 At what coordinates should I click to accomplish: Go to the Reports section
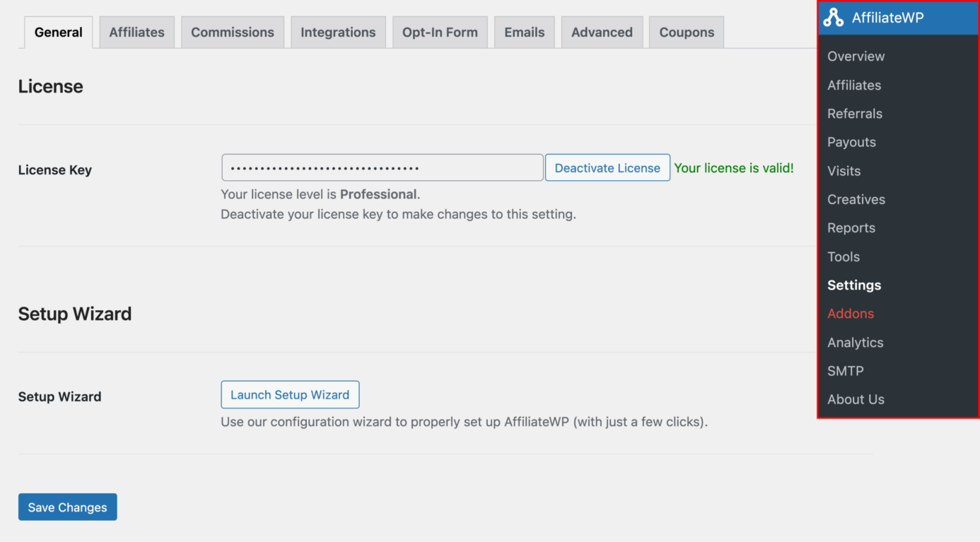tap(851, 228)
